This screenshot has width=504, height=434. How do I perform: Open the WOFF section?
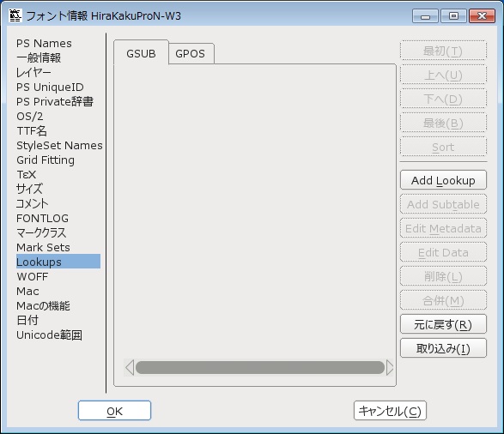point(32,276)
